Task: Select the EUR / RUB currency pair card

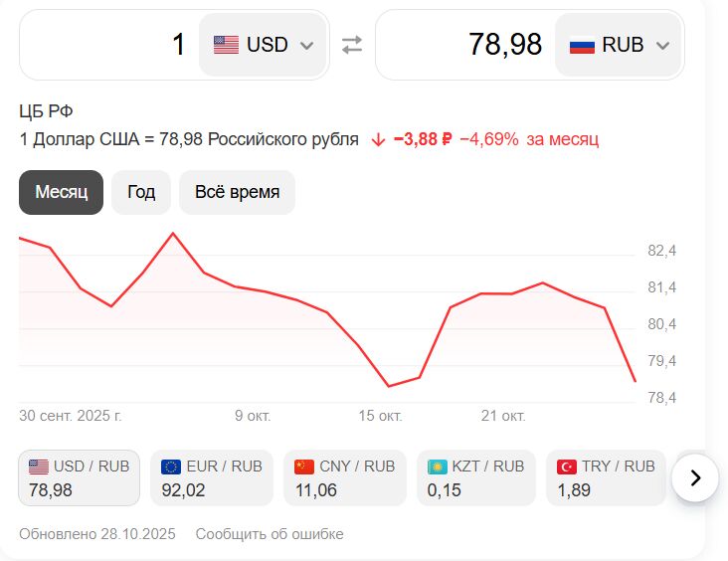Action: tap(212, 477)
